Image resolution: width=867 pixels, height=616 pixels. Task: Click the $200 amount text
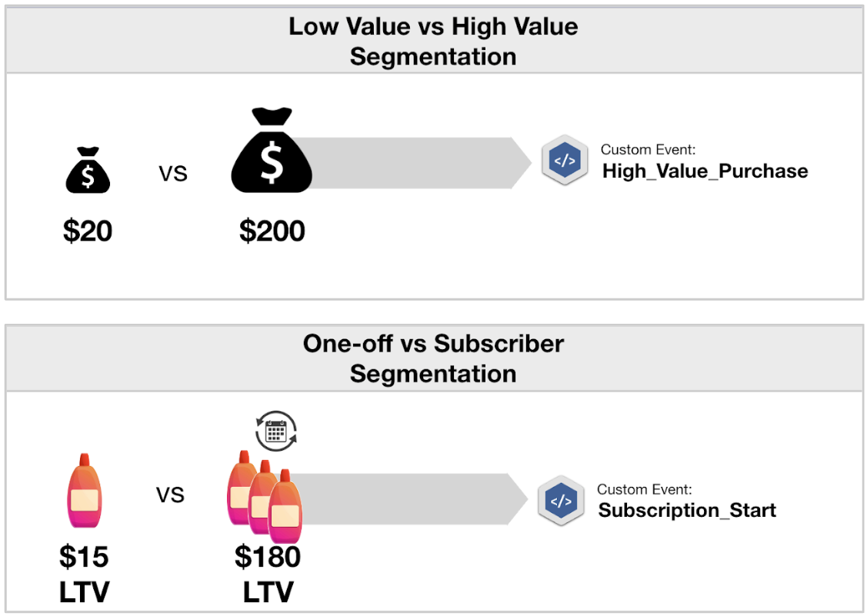pyautogui.click(x=272, y=231)
